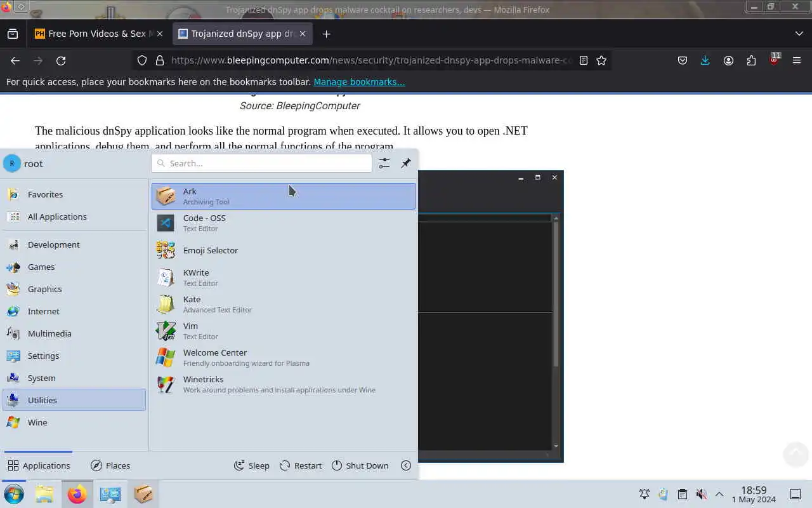
Task: Launch Ark archiving tool from menu list
Action: pos(283,196)
